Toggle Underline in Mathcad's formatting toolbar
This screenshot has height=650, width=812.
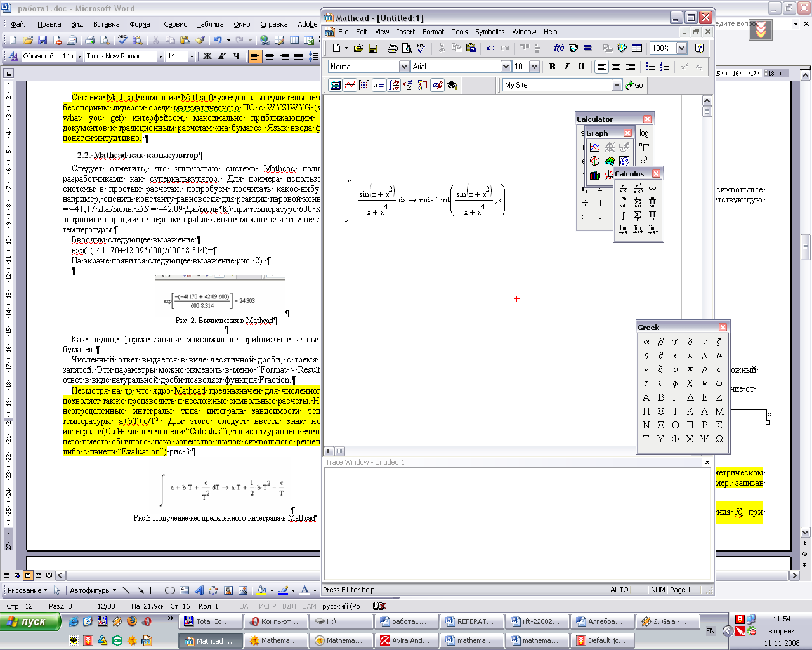581,67
